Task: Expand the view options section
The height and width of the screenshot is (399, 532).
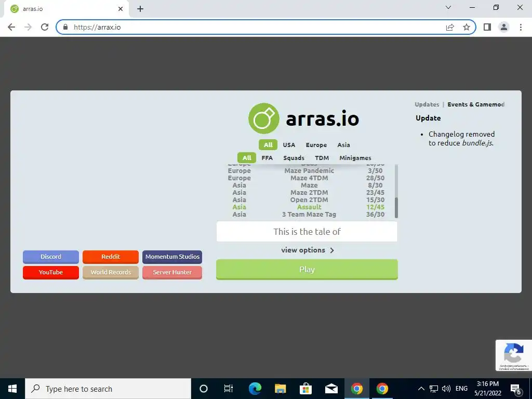Action: (x=307, y=250)
